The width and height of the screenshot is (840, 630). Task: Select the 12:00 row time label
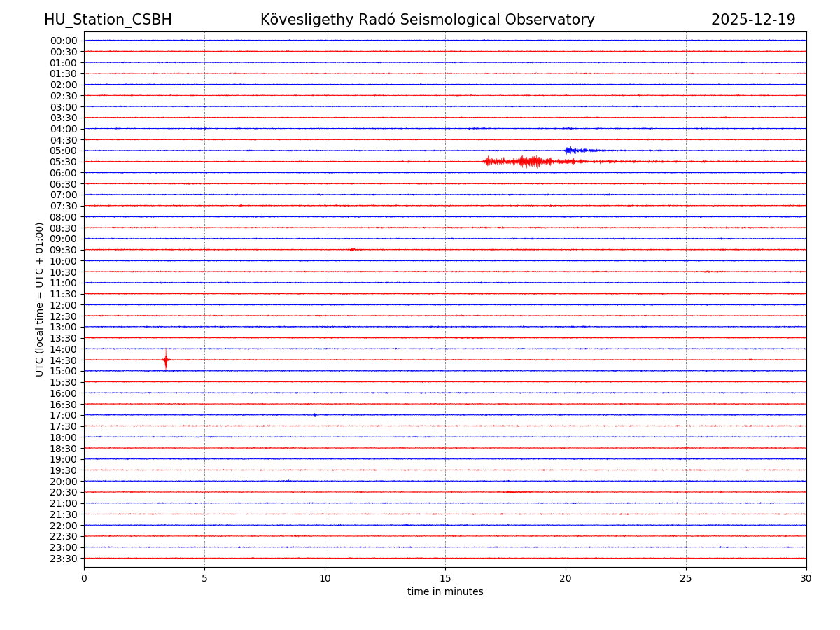64,305
